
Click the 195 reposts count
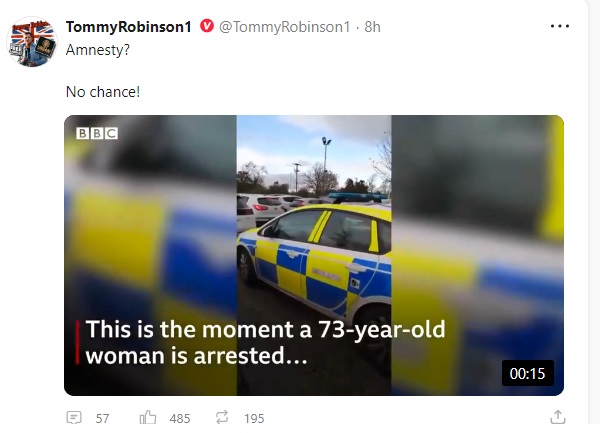coord(254,418)
